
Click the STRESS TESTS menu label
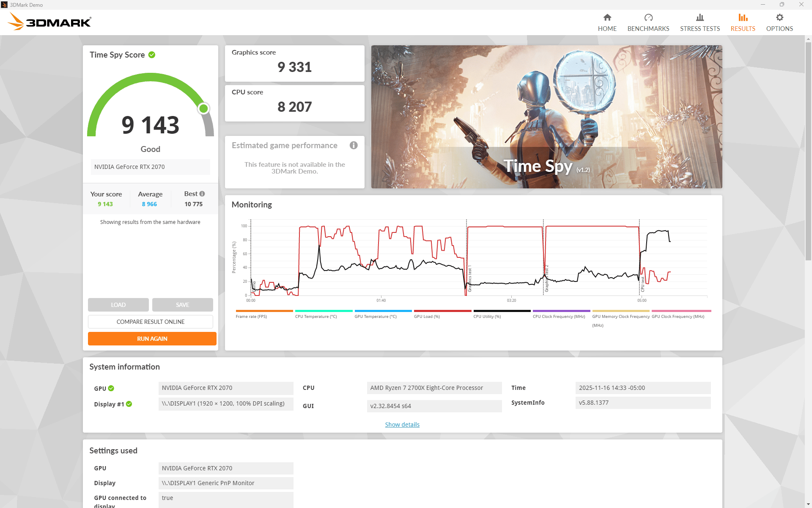pyautogui.click(x=700, y=29)
